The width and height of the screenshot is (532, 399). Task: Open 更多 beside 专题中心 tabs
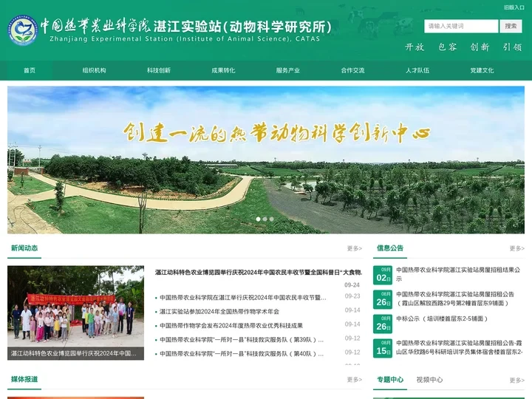point(516,380)
